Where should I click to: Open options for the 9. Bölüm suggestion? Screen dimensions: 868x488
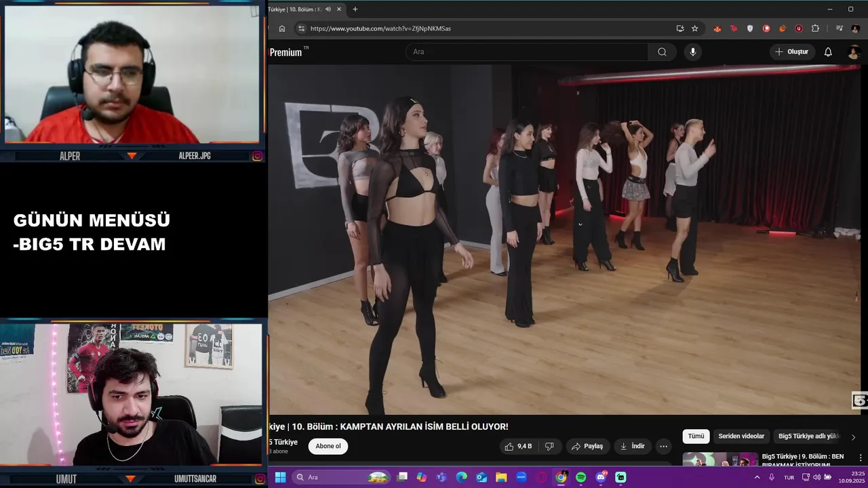pyautogui.click(x=861, y=457)
